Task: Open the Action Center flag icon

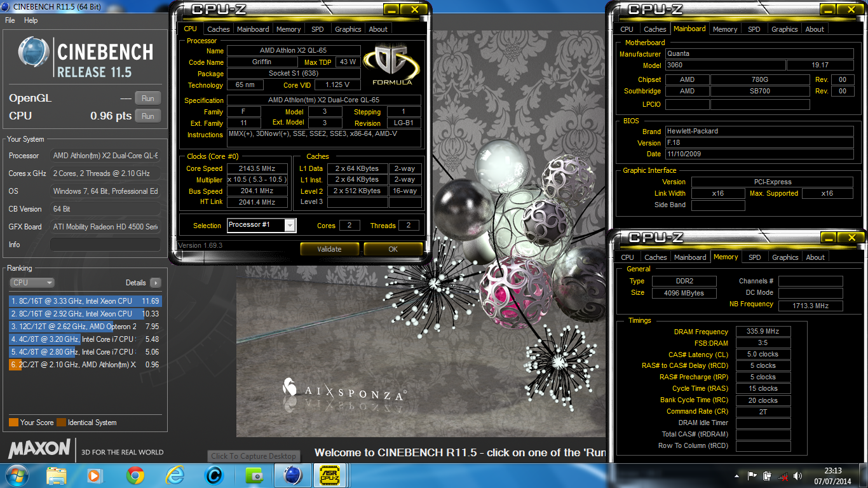Action: 752,475
